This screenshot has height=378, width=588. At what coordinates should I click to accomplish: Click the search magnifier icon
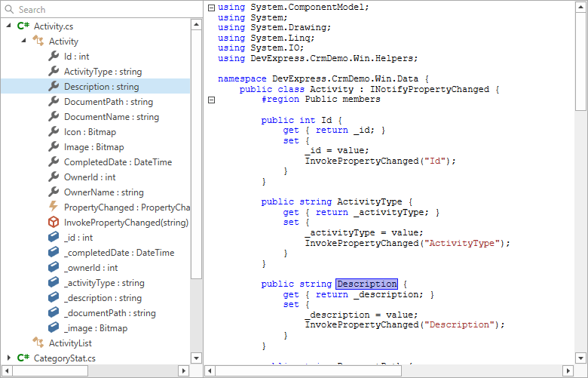pyautogui.click(x=9, y=9)
